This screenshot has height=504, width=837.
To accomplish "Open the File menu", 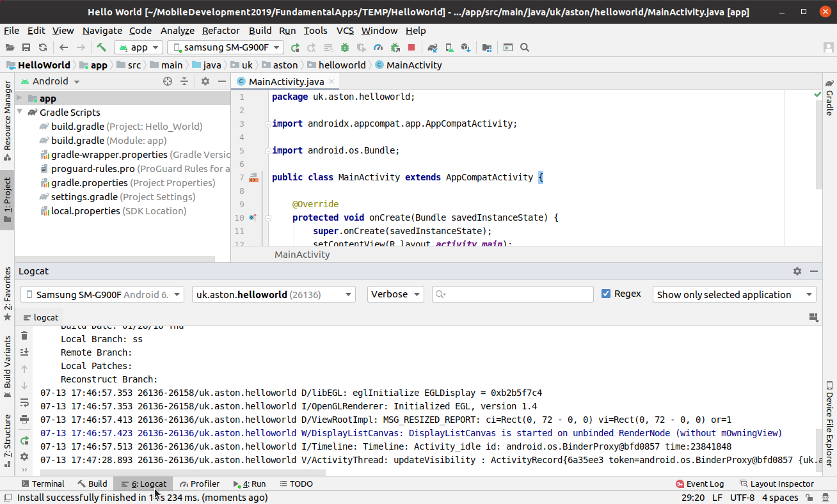I will 11,31.
